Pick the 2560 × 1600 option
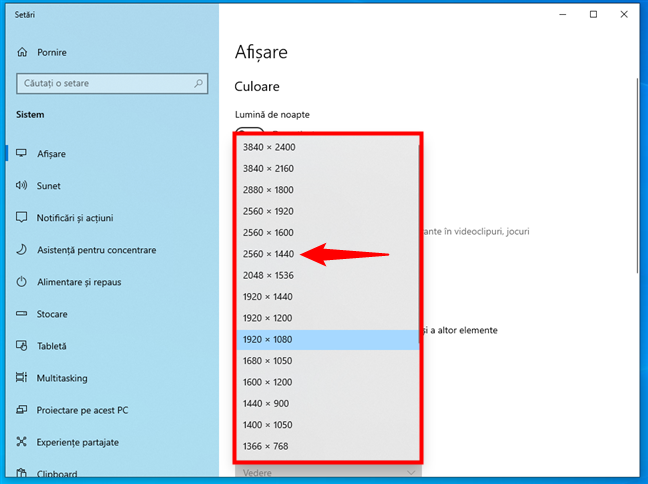648x484 pixels. pyautogui.click(x=327, y=233)
